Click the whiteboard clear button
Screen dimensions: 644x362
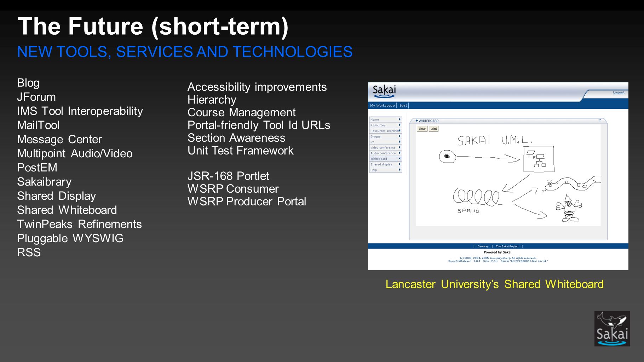click(422, 129)
